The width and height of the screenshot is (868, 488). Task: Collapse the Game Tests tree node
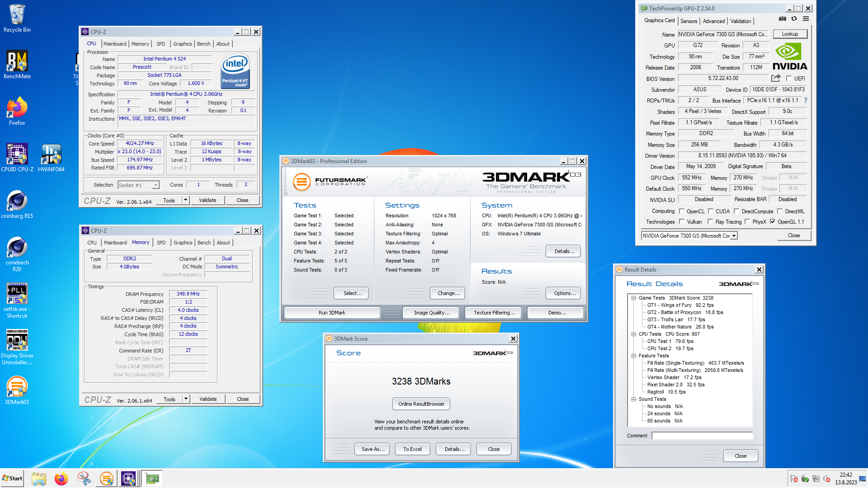coord(634,298)
